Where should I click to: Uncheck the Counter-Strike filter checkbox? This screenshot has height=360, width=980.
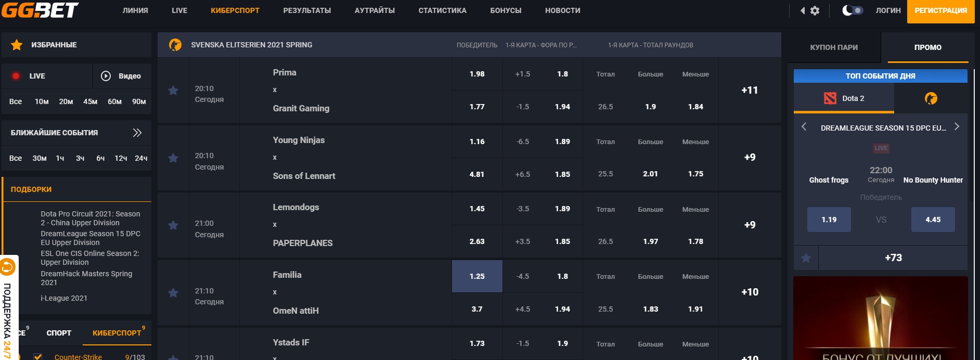click(x=37, y=357)
